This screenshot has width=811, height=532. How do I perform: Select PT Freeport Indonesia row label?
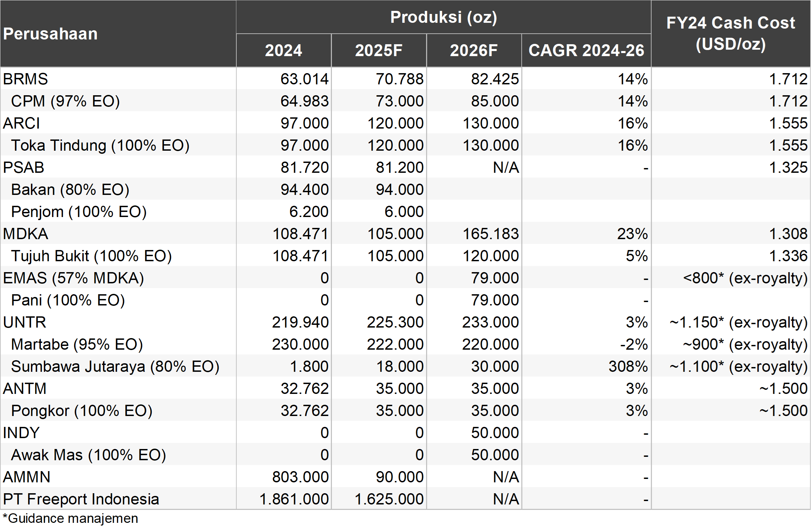81,499
